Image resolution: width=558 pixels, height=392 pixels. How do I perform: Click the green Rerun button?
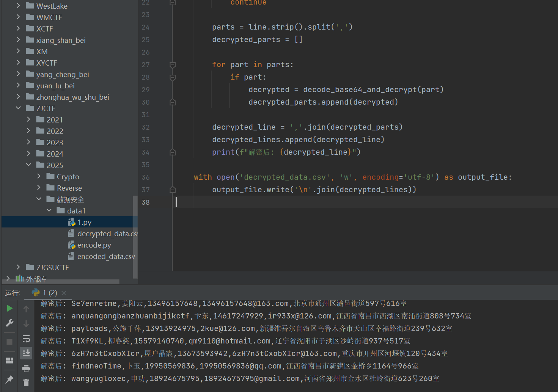click(10, 308)
